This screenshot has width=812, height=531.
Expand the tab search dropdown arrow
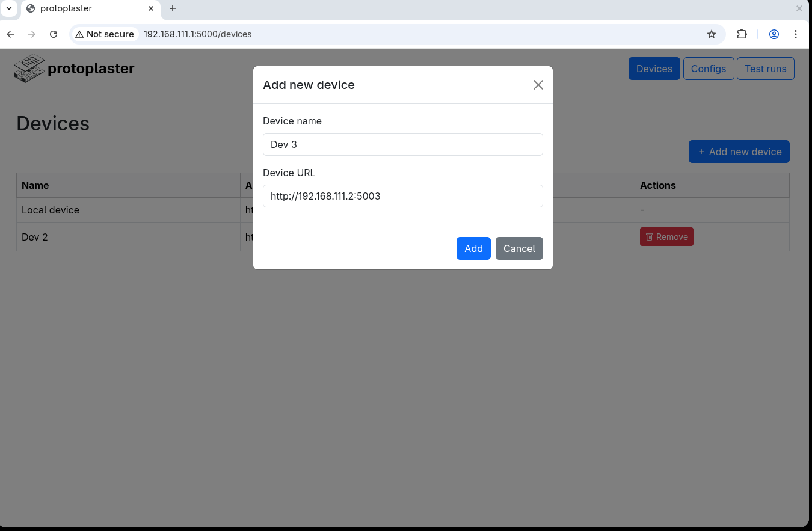point(9,8)
